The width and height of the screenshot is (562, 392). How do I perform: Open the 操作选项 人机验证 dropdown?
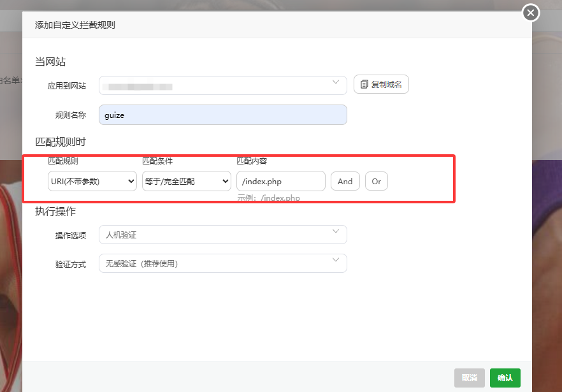223,234
